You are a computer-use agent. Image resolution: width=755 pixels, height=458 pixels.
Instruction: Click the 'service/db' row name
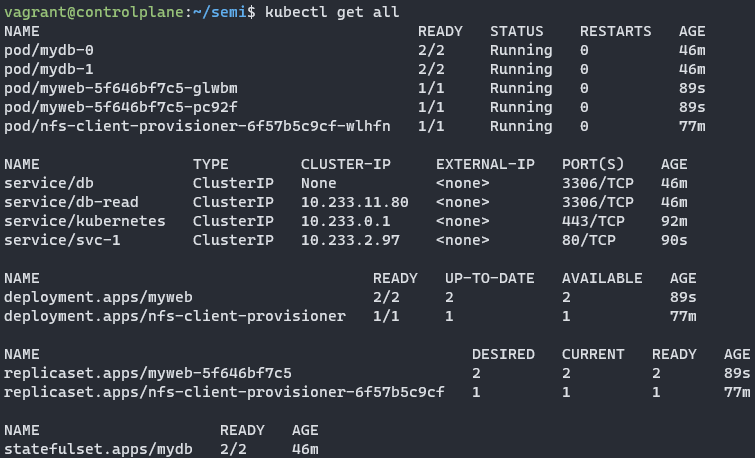click(49, 183)
